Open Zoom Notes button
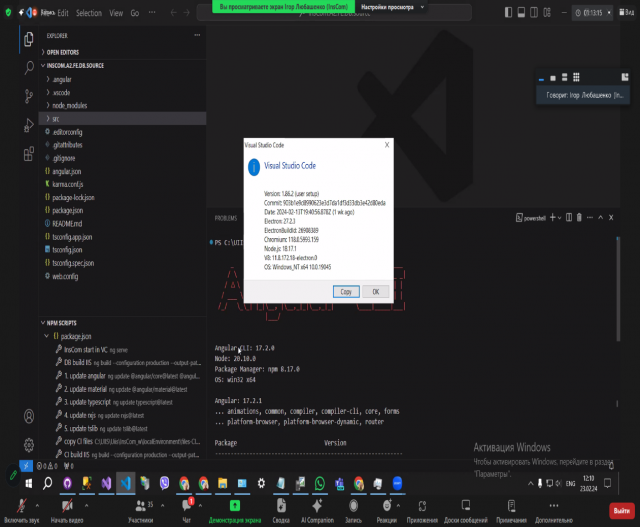The image size is (640, 527). point(511,510)
